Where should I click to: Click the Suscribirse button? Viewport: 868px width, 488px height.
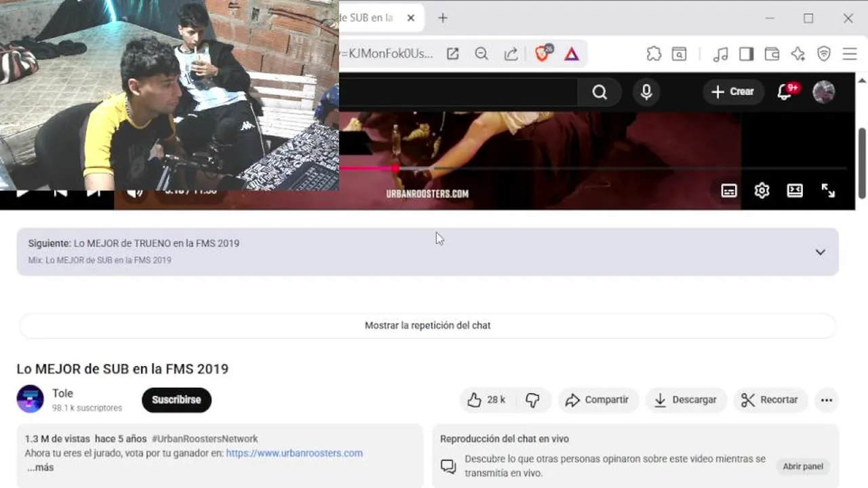tap(176, 400)
